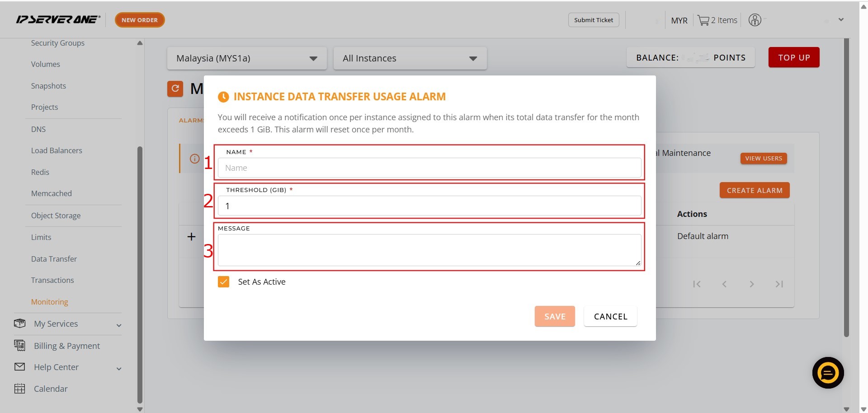The width and height of the screenshot is (868, 413).
Task: Click the Calendar grid icon
Action: 19,389
